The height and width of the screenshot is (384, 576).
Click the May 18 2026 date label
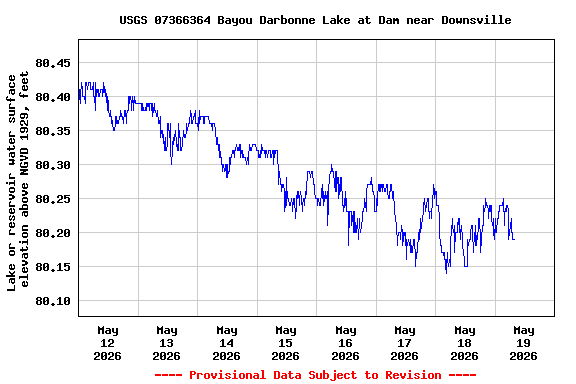pos(464,343)
